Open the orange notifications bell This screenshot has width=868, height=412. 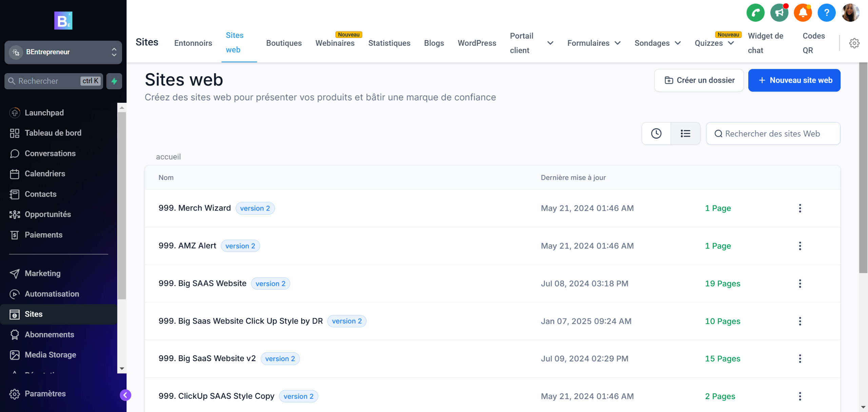pyautogui.click(x=803, y=13)
